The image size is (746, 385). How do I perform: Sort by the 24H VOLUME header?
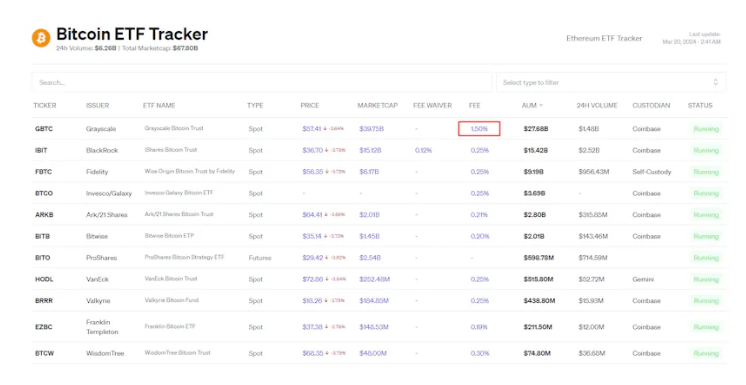click(597, 106)
